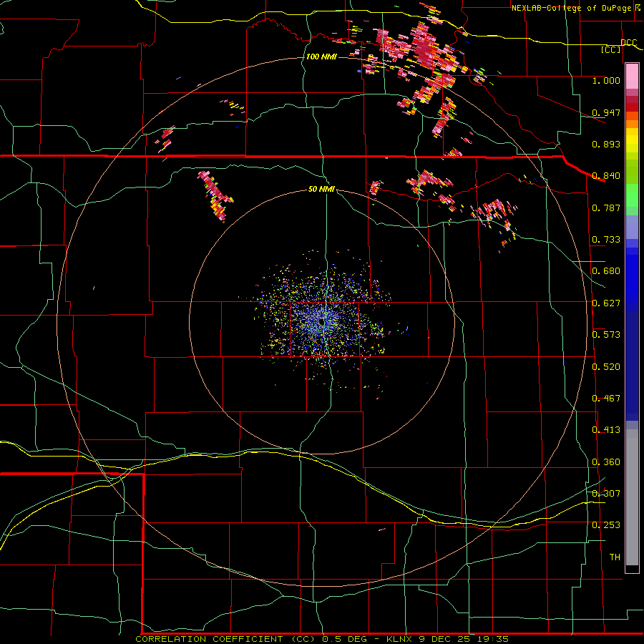Click the 19:35 timestamp in the footer
644x644 pixels.
(493, 639)
